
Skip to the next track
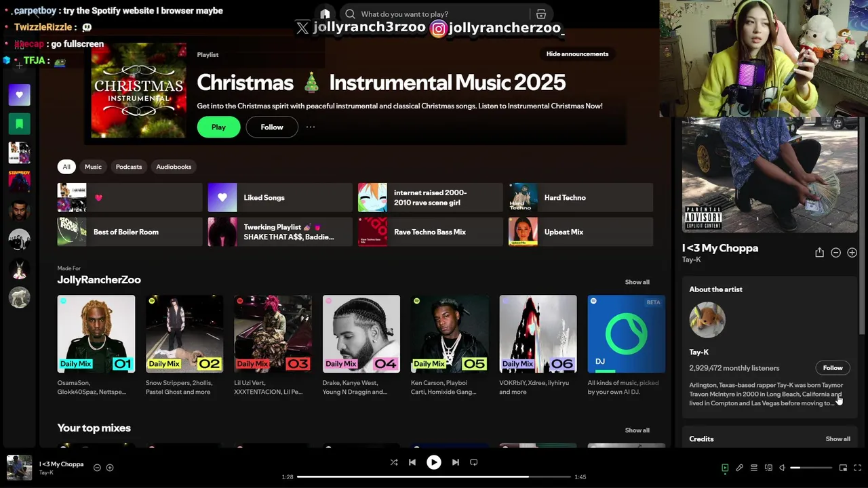455,462
